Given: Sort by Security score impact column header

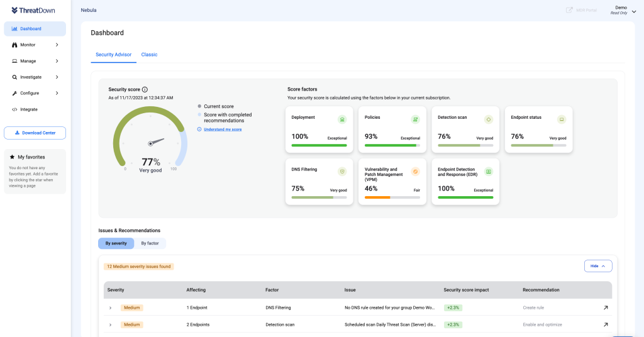Looking at the screenshot, I should [466, 290].
